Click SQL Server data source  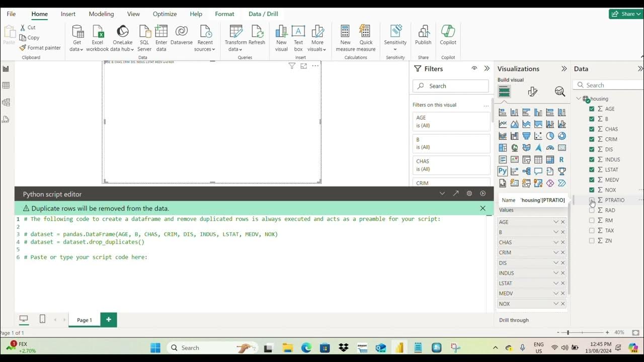(144, 38)
